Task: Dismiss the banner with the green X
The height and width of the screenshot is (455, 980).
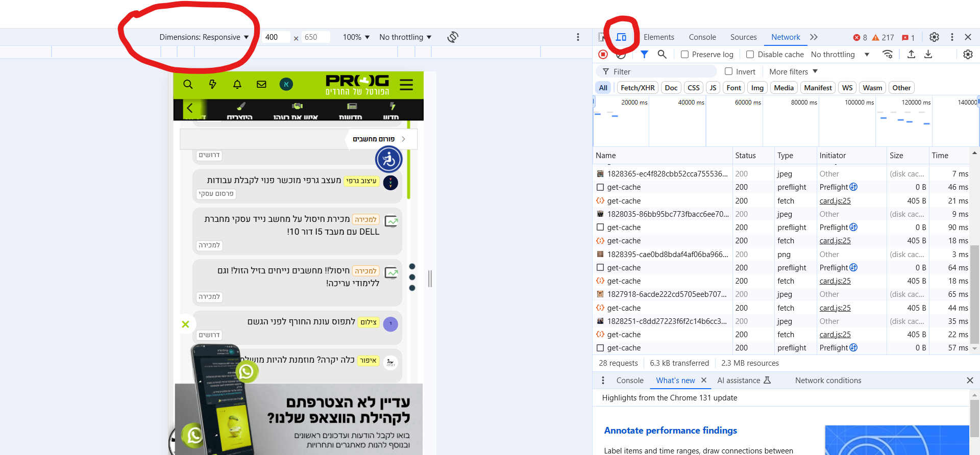Action: (185, 324)
